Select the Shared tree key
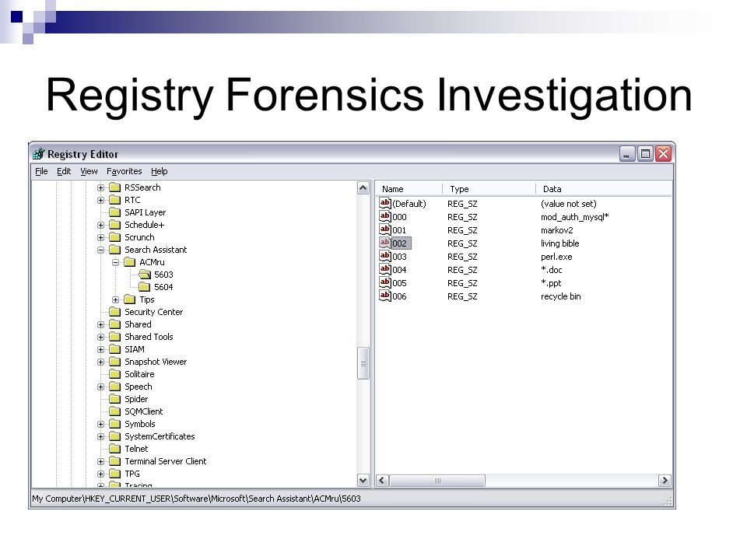 138,324
